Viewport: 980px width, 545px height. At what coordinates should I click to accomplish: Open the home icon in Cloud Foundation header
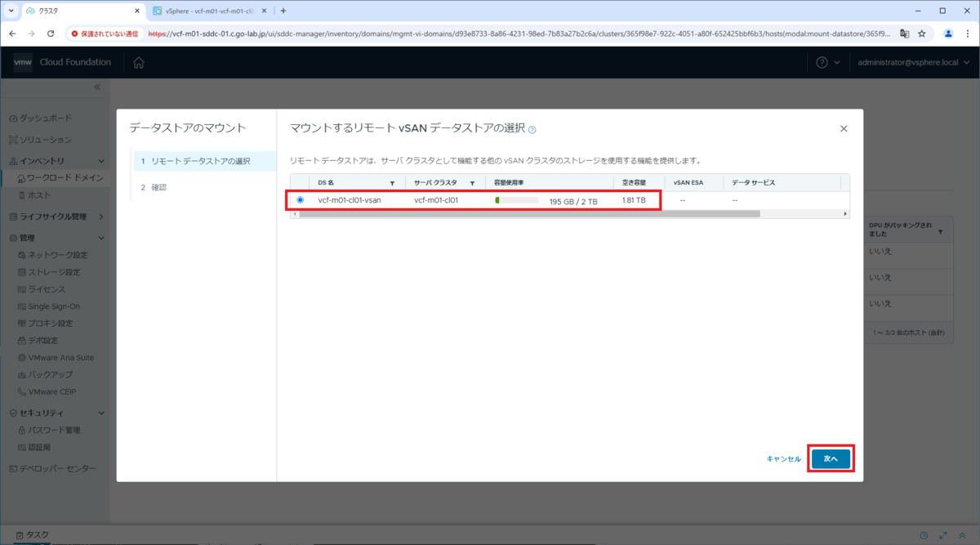click(139, 63)
